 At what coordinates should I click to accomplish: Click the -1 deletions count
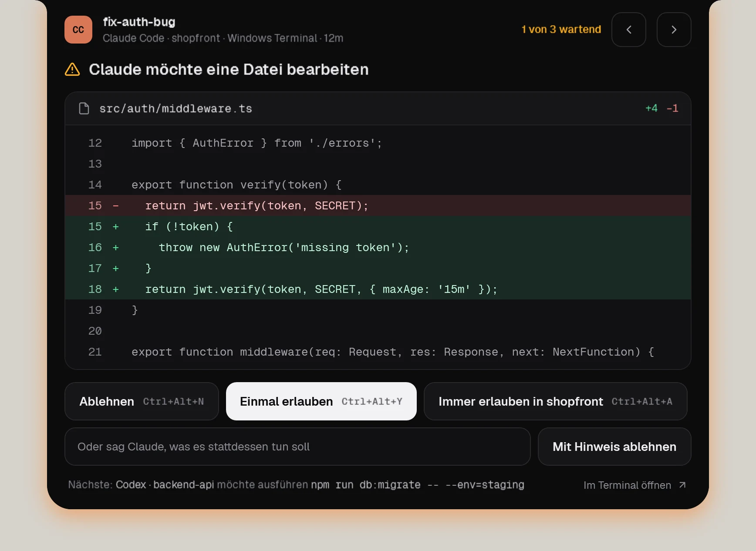[x=672, y=108]
